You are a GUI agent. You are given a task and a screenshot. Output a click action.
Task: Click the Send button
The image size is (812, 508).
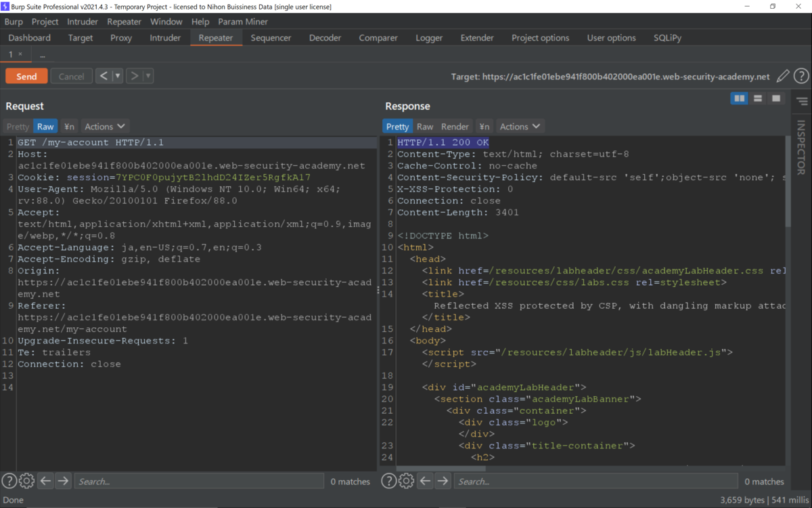pyautogui.click(x=26, y=76)
